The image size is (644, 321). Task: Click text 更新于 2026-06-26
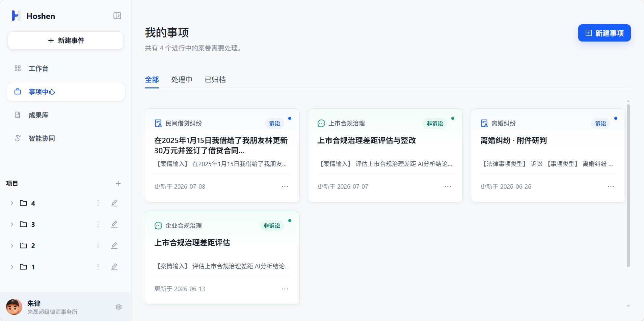[x=506, y=187]
